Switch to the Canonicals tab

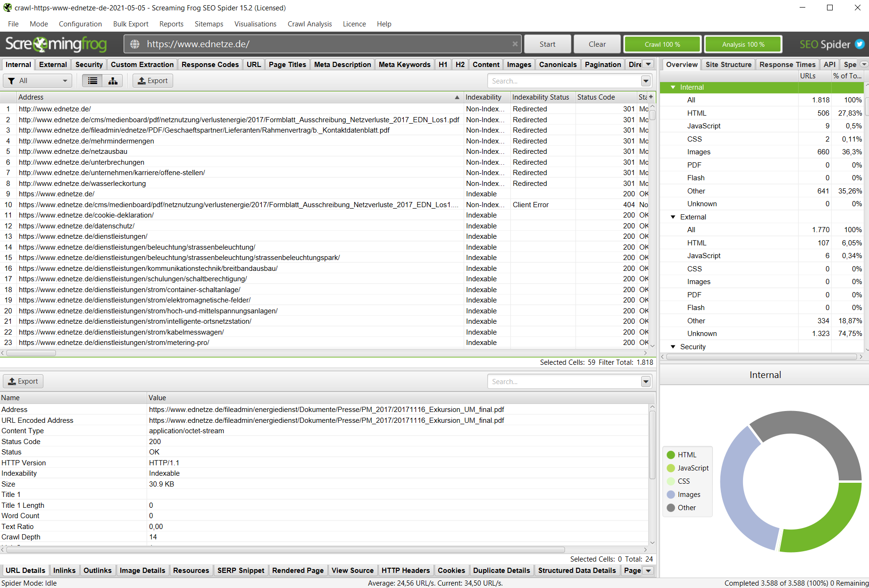click(x=558, y=65)
